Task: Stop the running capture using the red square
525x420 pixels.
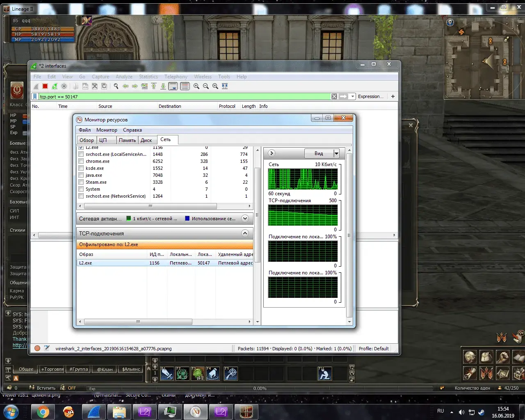Action: [x=45, y=86]
